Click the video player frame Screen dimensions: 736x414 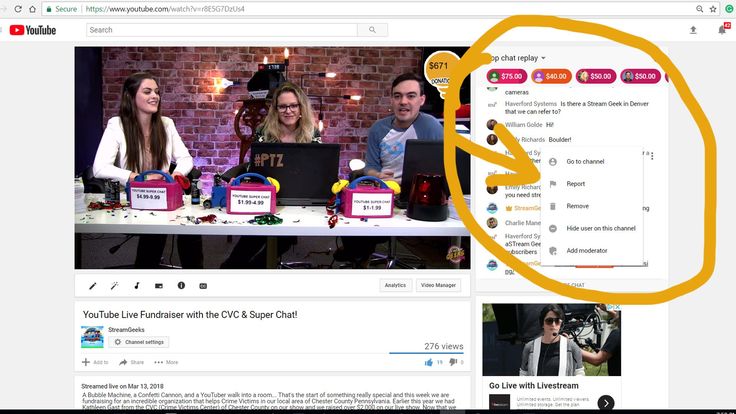coord(272,158)
